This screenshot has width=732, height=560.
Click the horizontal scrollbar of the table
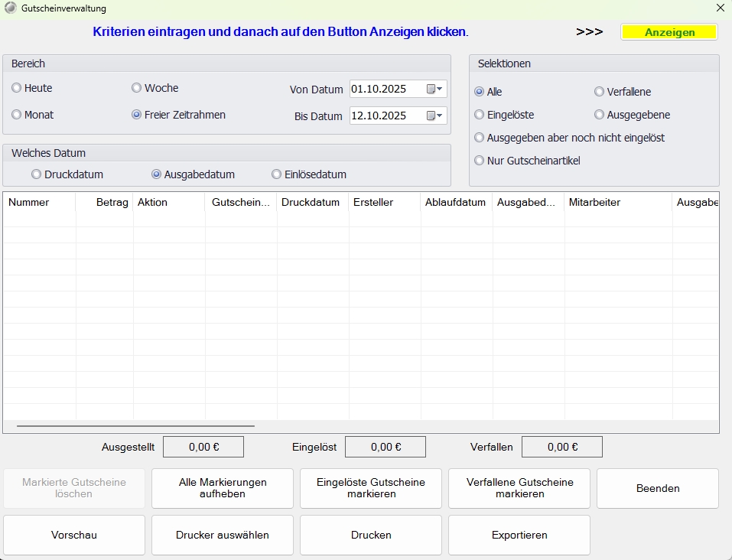[135, 426]
